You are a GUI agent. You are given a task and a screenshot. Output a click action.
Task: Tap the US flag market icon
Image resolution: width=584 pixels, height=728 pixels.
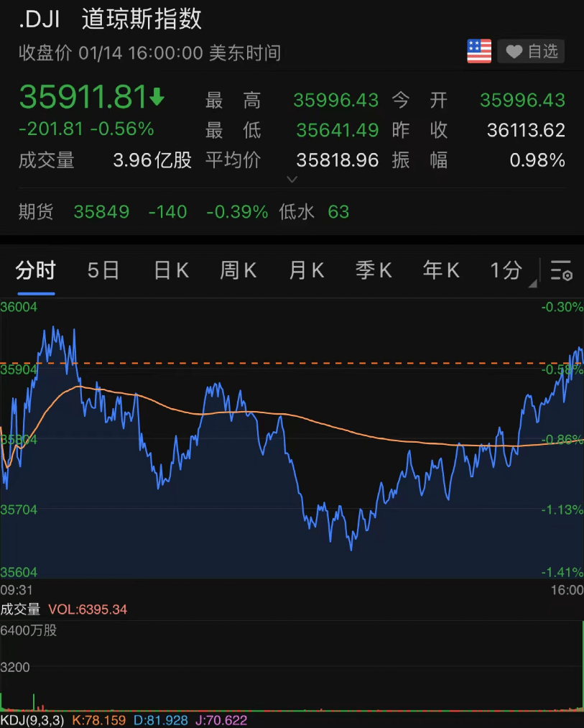click(479, 51)
